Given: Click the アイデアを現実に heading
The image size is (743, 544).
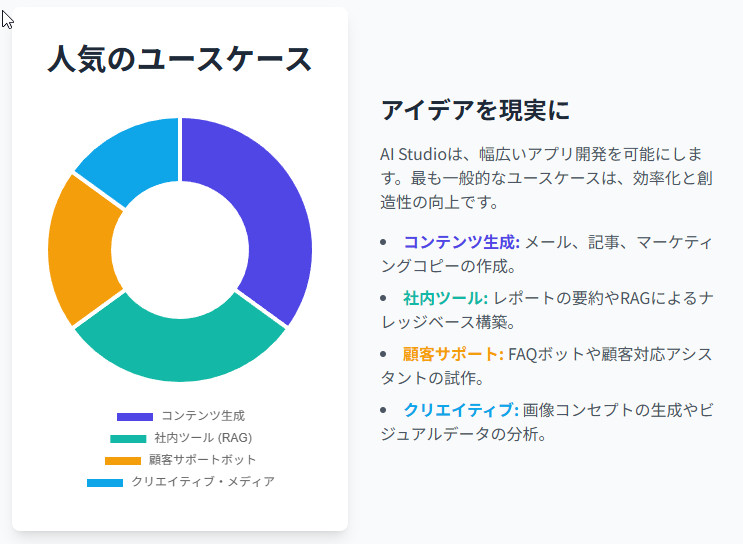Looking at the screenshot, I should 475,110.
